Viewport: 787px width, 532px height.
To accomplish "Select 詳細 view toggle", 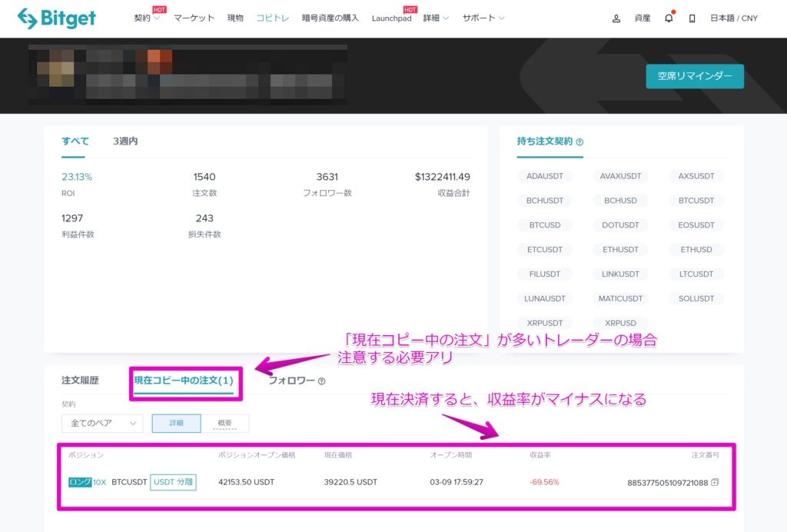I will tap(176, 424).
